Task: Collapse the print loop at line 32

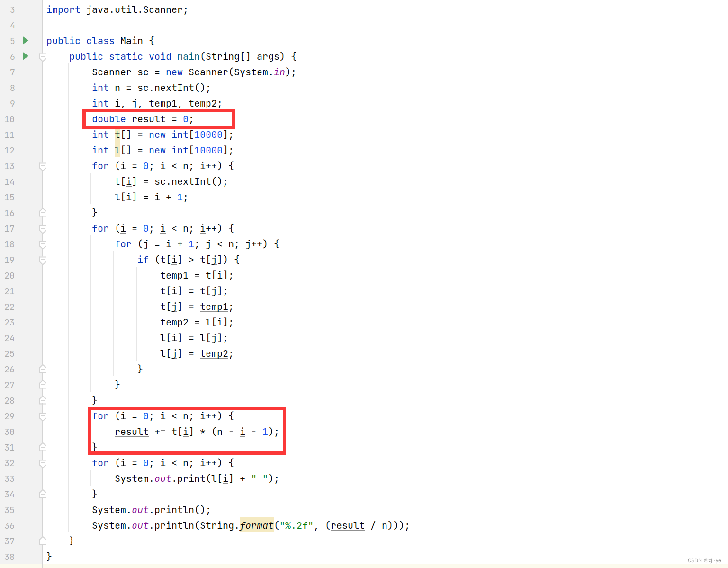Action: [x=43, y=463]
